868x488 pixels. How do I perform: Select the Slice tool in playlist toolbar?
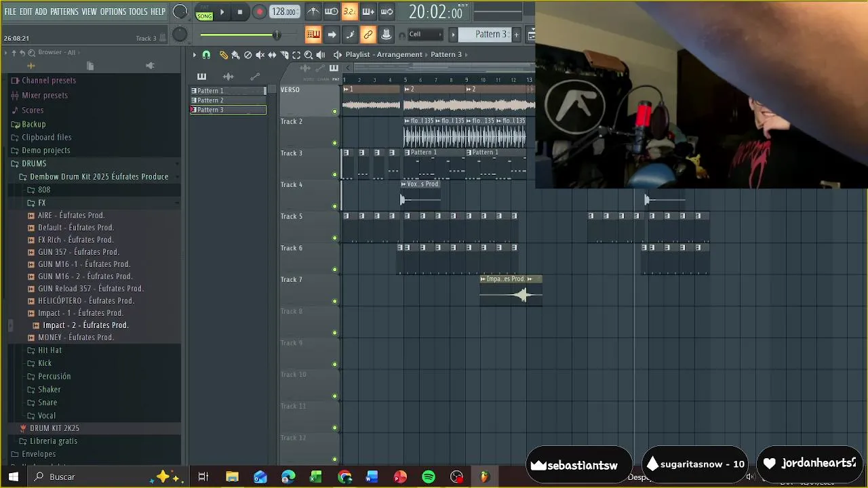point(284,55)
